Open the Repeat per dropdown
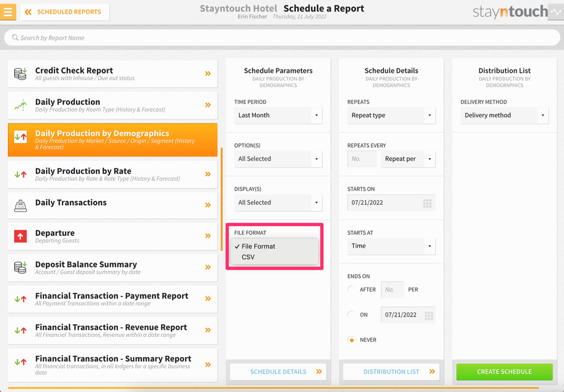Image resolution: width=564 pixels, height=392 pixels. (x=408, y=159)
